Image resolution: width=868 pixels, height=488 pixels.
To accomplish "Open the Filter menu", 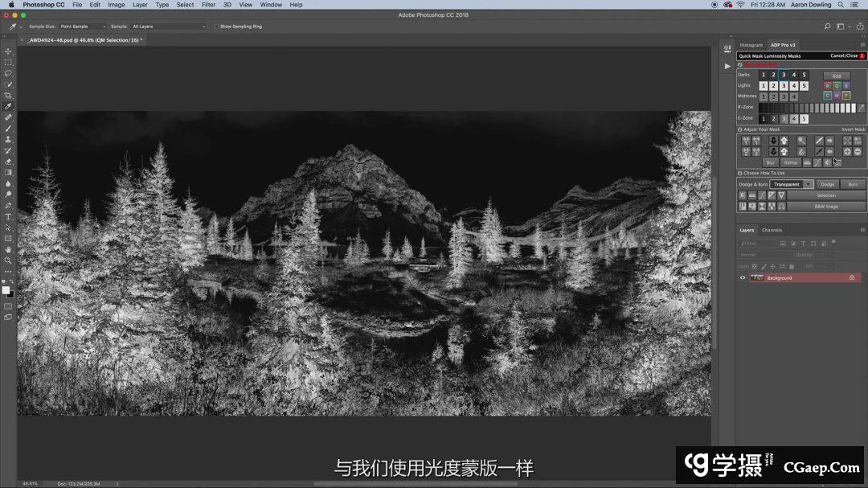I will tap(208, 4).
